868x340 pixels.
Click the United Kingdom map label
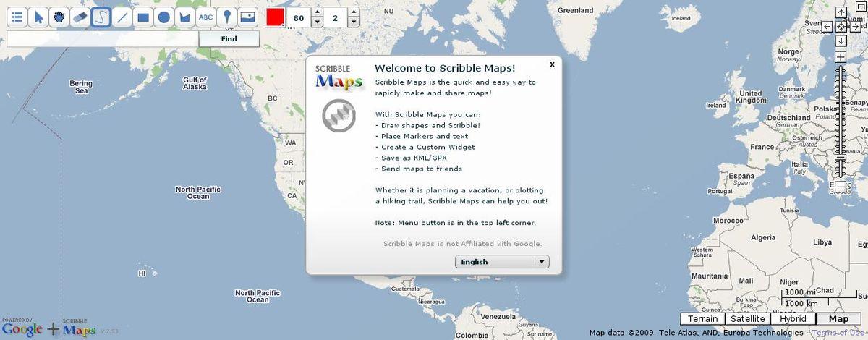750,97
